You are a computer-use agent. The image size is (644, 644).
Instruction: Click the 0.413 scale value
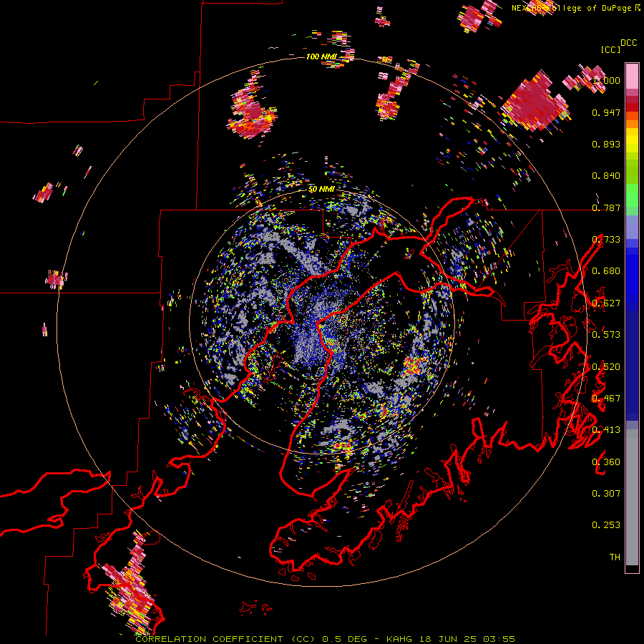pos(606,430)
